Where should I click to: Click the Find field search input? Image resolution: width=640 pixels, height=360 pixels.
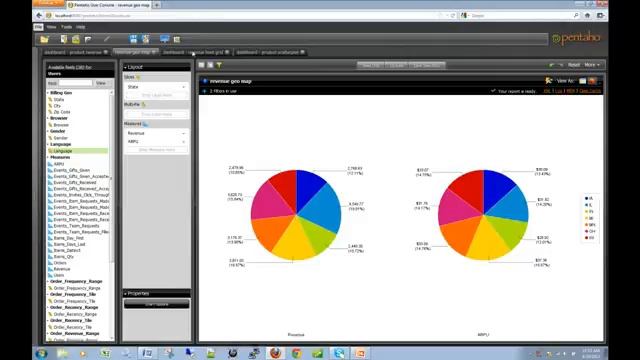click(76, 83)
